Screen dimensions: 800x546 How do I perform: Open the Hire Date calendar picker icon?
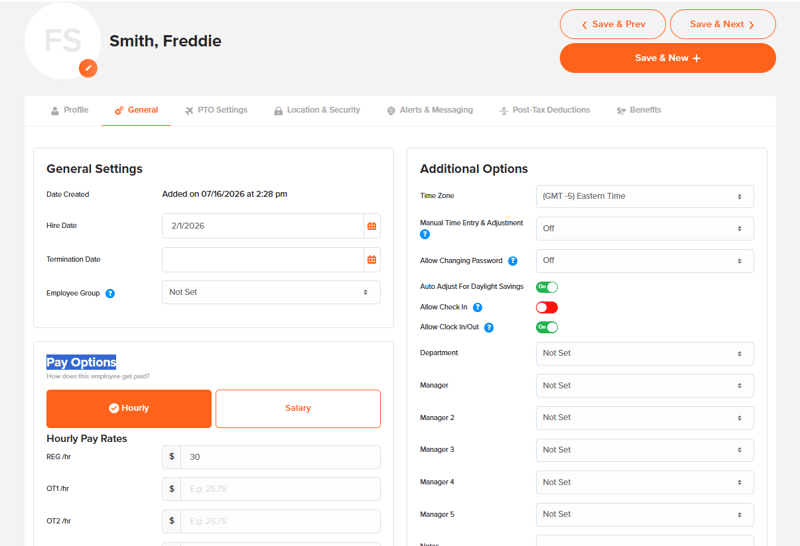pos(372,226)
